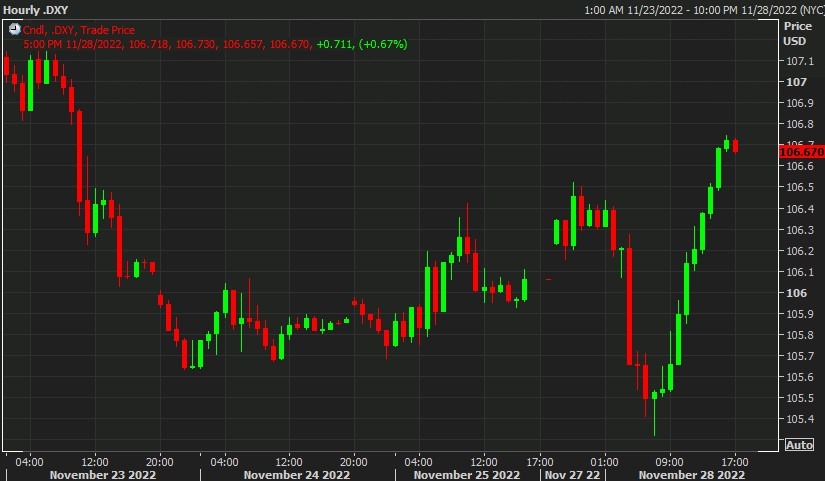This screenshot has height=481, width=825.
Task: Click the 107 price axis label
Action: pyautogui.click(x=796, y=82)
